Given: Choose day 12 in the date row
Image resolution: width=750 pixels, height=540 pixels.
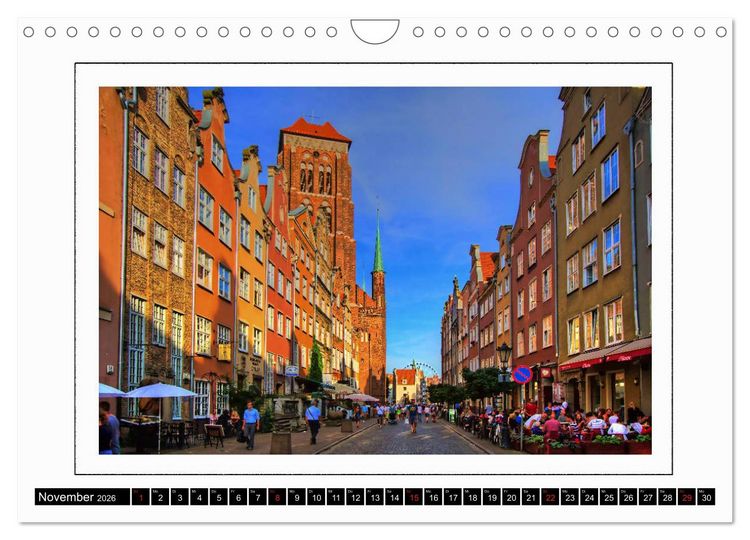Looking at the screenshot, I should click(355, 496).
